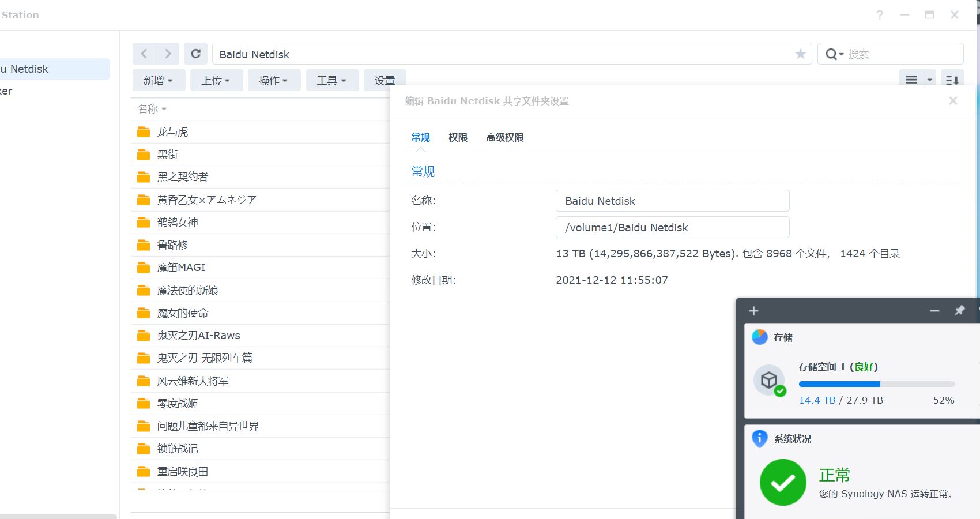
Task: Add current folder to favorites with star icon
Action: click(800, 54)
